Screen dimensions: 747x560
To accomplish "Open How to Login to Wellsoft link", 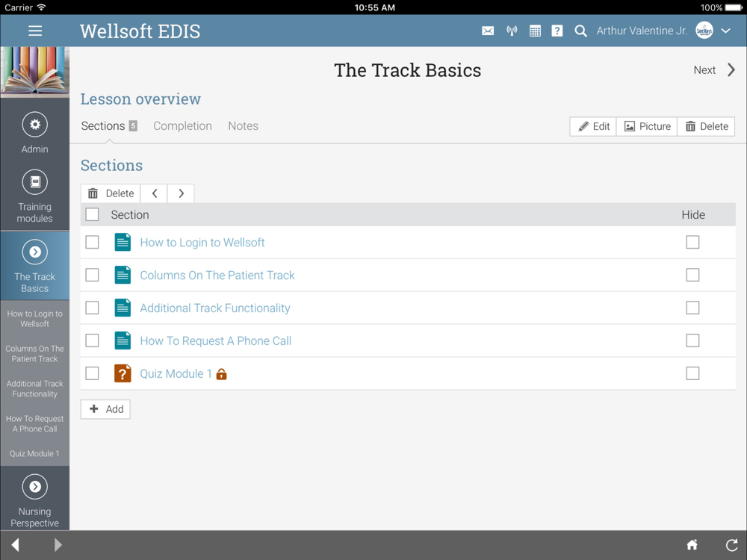I will tap(202, 243).
